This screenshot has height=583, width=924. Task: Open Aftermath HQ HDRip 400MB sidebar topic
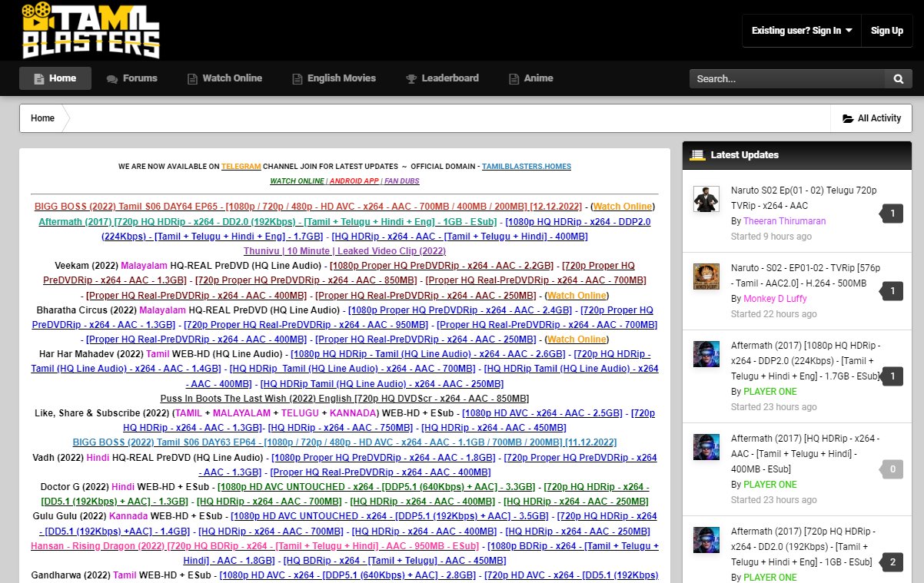coord(806,453)
